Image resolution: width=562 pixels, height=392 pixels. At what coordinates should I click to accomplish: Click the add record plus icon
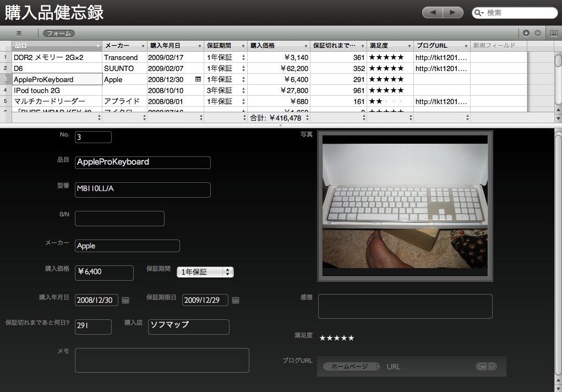point(526,34)
